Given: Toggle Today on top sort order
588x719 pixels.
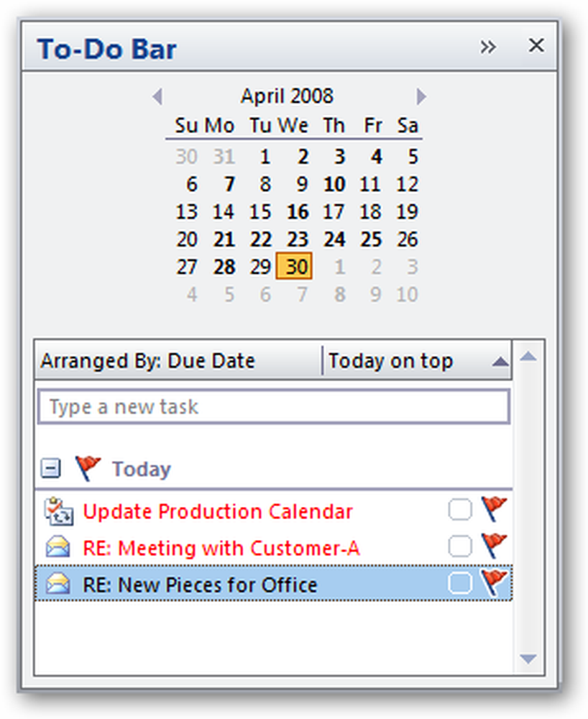Looking at the screenshot, I should [x=417, y=360].
